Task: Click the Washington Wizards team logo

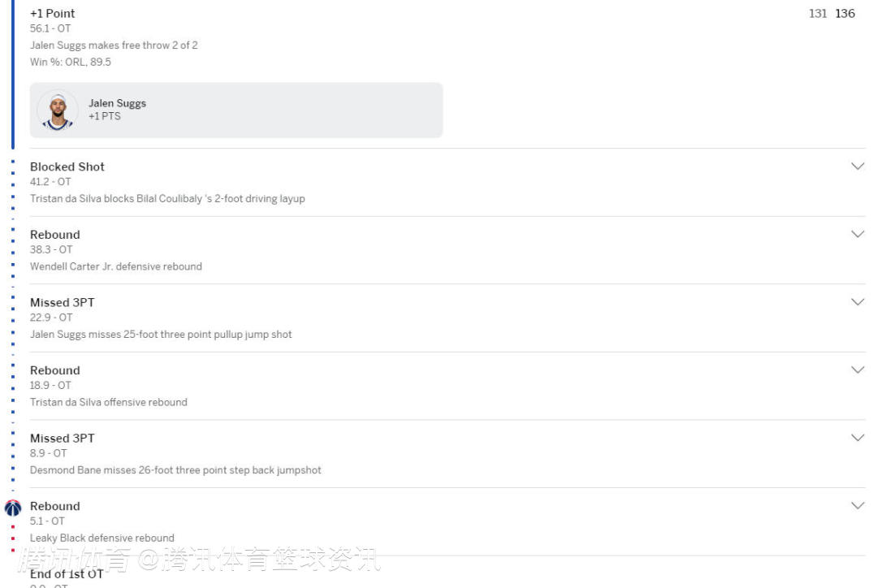Action: (x=12, y=508)
